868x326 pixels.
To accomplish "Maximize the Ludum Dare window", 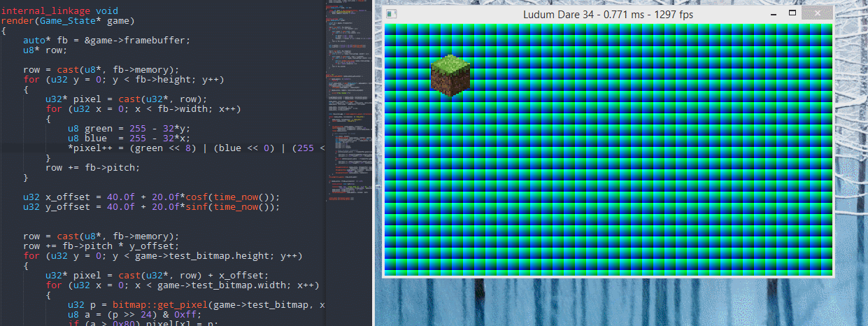I will click(x=792, y=13).
